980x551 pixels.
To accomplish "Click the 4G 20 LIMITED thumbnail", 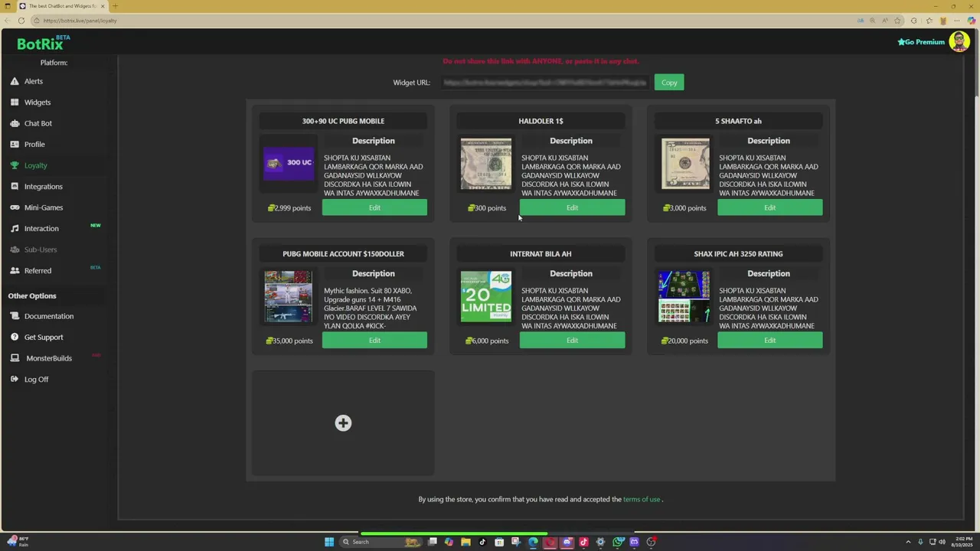I will (x=486, y=297).
